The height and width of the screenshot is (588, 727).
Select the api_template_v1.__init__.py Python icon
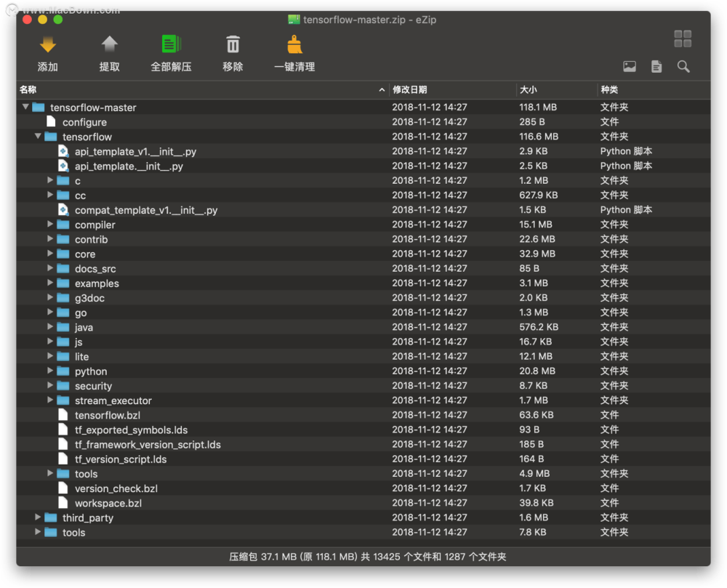click(63, 151)
